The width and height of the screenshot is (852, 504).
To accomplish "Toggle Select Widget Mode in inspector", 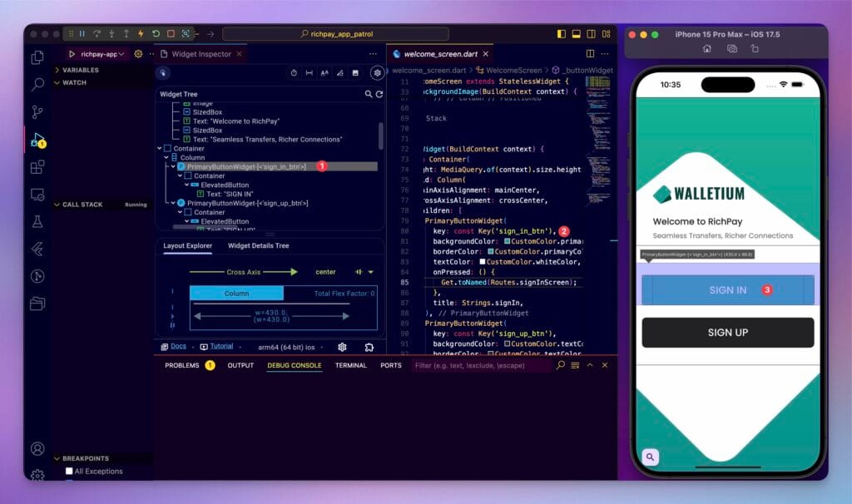I will click(x=163, y=73).
